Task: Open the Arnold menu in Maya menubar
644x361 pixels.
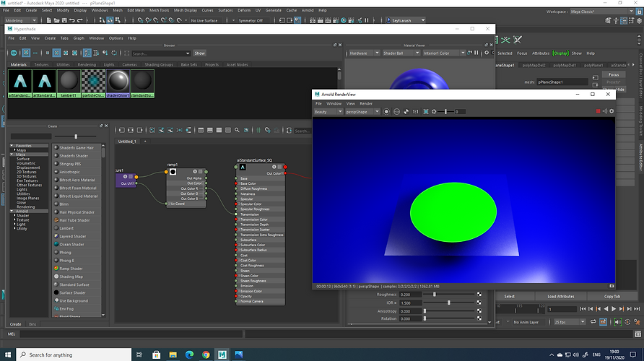Action: click(308, 10)
